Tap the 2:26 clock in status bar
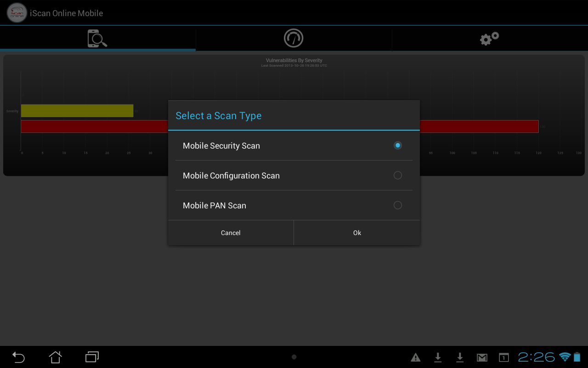 click(537, 357)
